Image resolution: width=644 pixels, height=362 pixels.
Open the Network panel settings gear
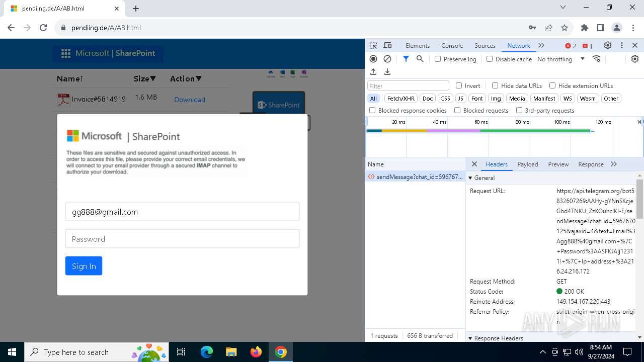635,59
